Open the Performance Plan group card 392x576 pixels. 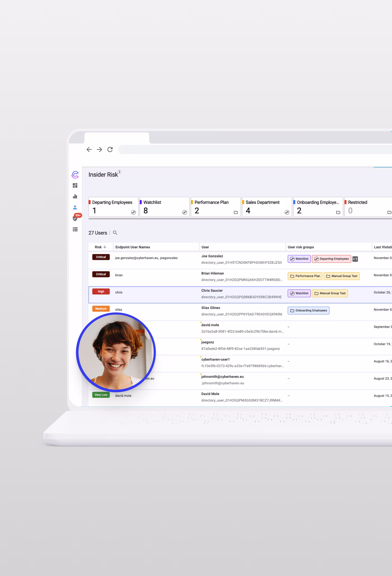pyautogui.click(x=216, y=207)
